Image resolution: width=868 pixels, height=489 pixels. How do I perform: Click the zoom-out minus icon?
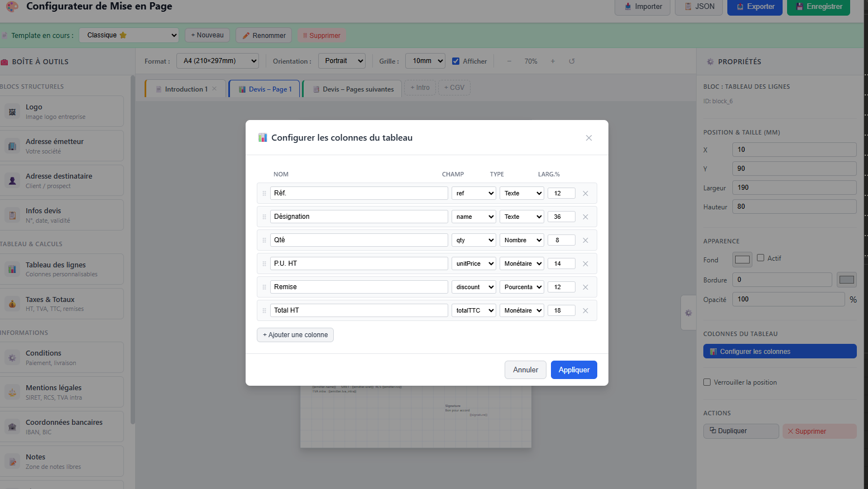(x=509, y=61)
